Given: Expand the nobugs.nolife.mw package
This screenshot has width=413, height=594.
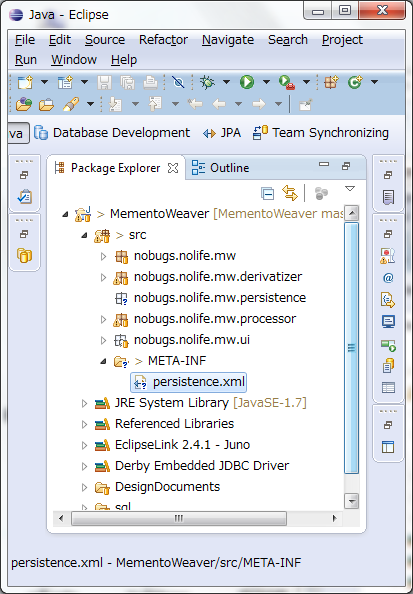Looking at the screenshot, I should coord(103,256).
